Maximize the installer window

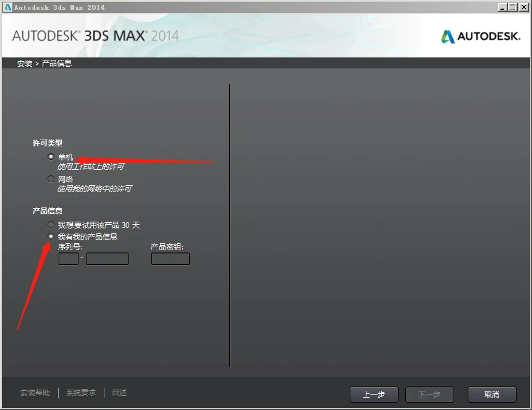513,7
